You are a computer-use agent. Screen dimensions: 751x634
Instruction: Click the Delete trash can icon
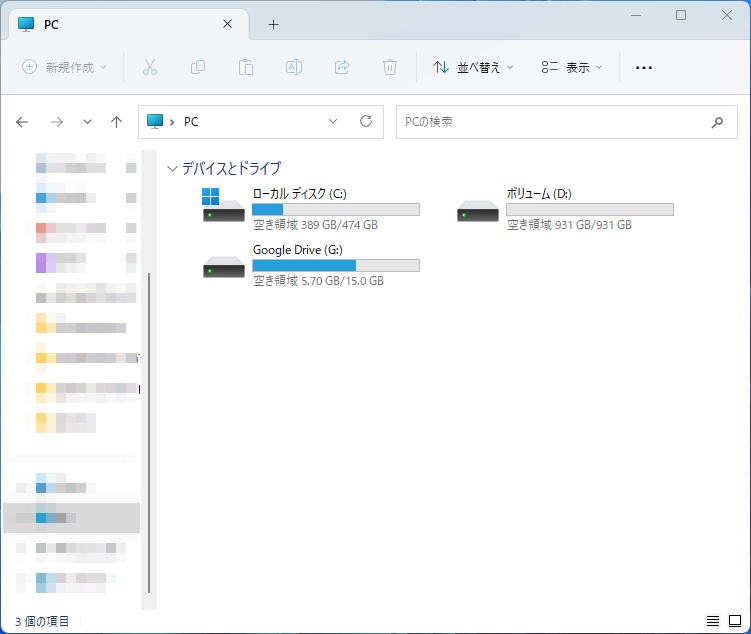tap(390, 67)
